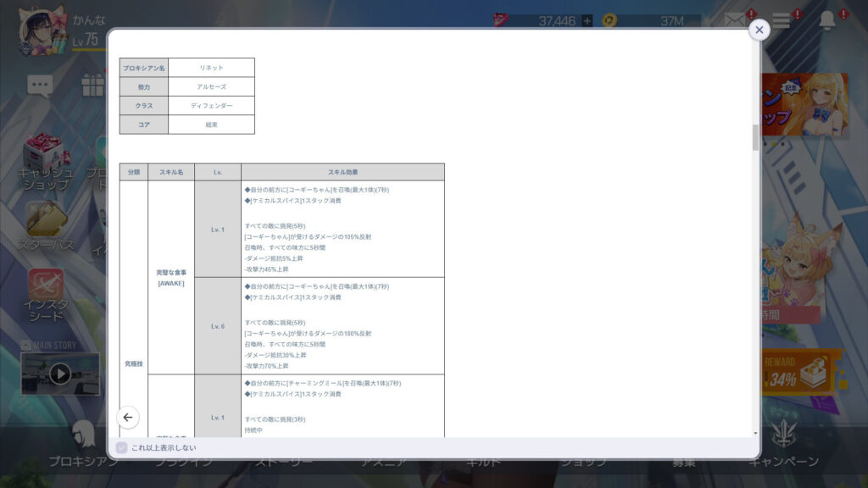Click the gold coin currency icon
The width and height of the screenshot is (868, 488).
click(609, 20)
